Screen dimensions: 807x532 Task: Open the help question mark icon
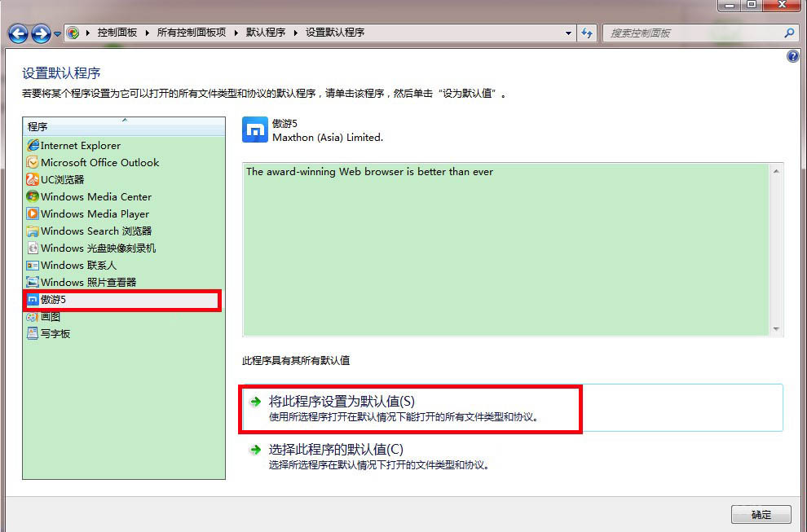tap(793, 56)
